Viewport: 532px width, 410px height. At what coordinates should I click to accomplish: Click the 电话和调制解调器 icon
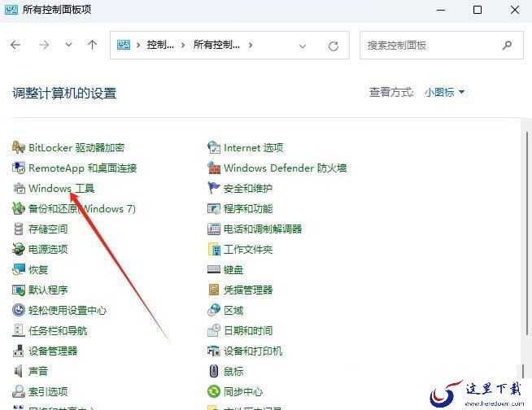[214, 229]
